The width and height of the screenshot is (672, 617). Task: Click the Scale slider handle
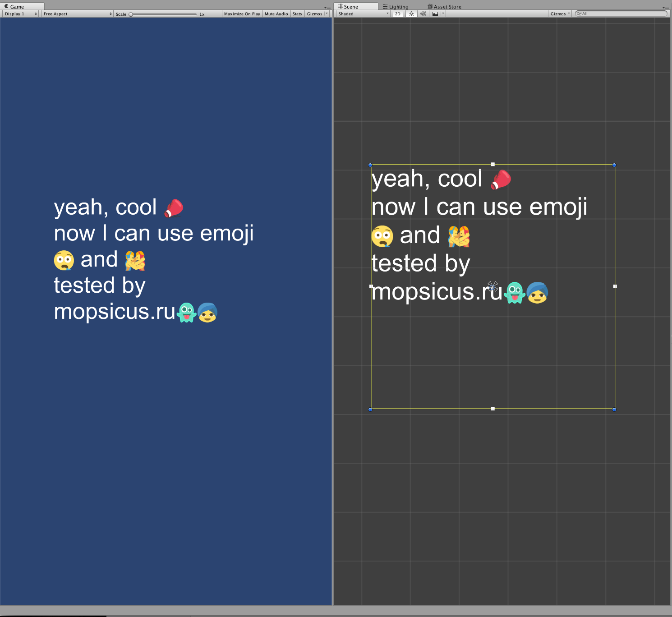point(131,14)
